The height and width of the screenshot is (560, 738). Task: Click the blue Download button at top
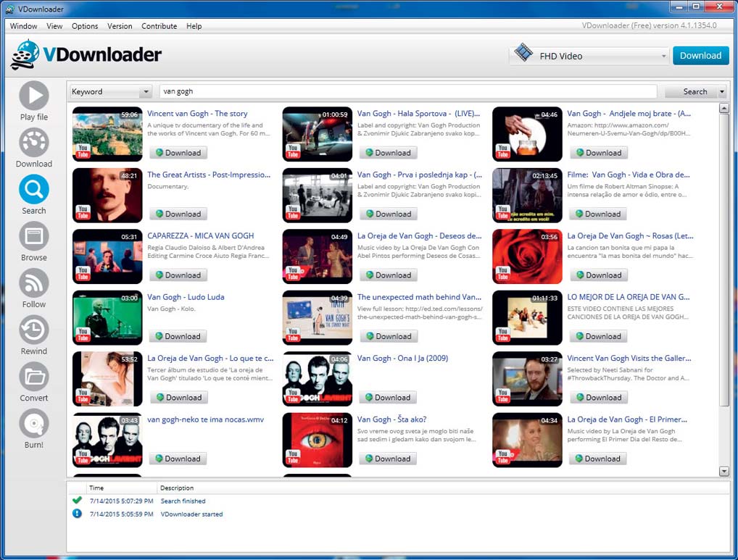click(700, 56)
